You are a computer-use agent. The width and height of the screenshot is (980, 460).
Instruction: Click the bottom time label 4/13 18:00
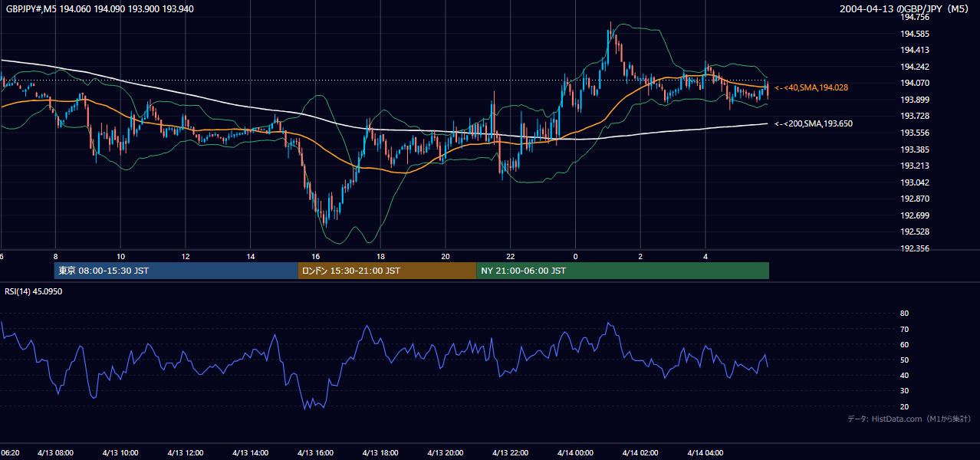[x=380, y=453]
